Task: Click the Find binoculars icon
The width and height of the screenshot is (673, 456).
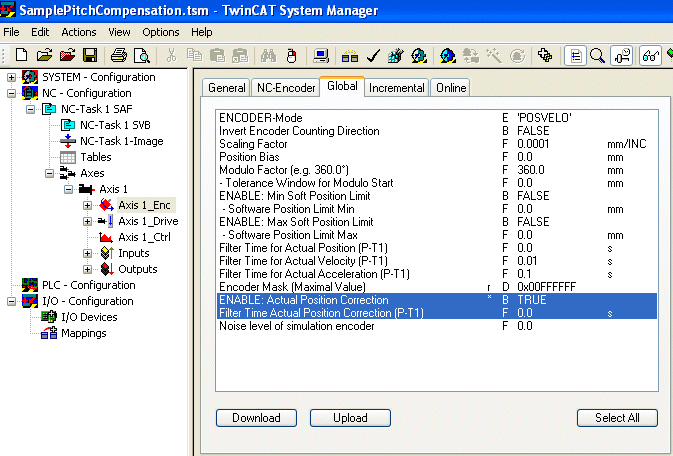Action: (269, 55)
